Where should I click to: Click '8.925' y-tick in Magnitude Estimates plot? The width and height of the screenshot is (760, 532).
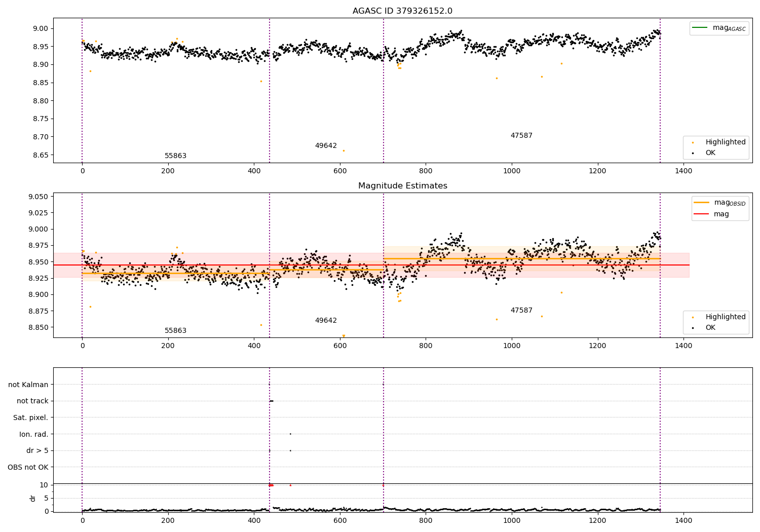coord(39,279)
